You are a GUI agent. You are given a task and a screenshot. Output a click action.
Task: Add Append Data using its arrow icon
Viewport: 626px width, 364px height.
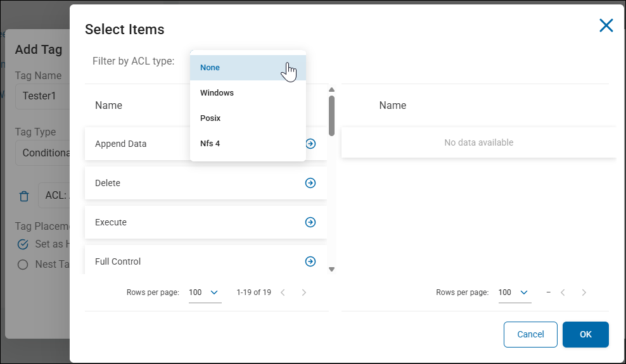coord(310,144)
